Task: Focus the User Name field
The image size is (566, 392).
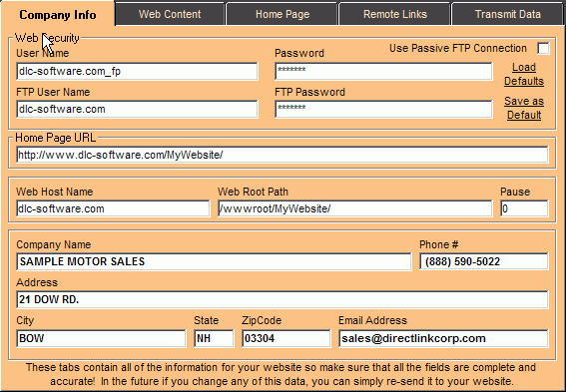Action: point(137,71)
